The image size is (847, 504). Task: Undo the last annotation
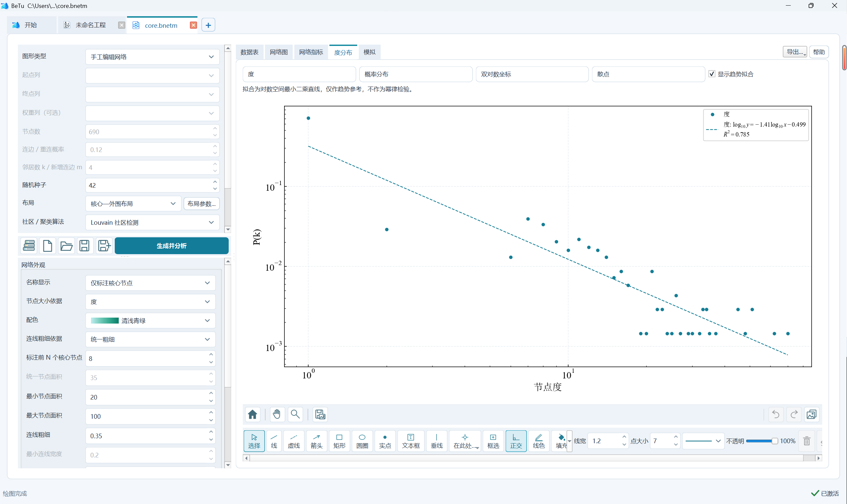pos(776,414)
